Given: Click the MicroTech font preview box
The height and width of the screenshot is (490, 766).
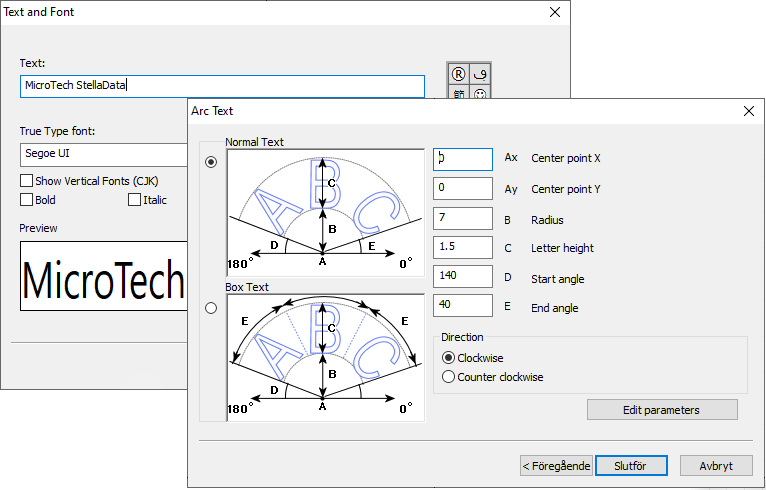Looking at the screenshot, I should point(104,276).
